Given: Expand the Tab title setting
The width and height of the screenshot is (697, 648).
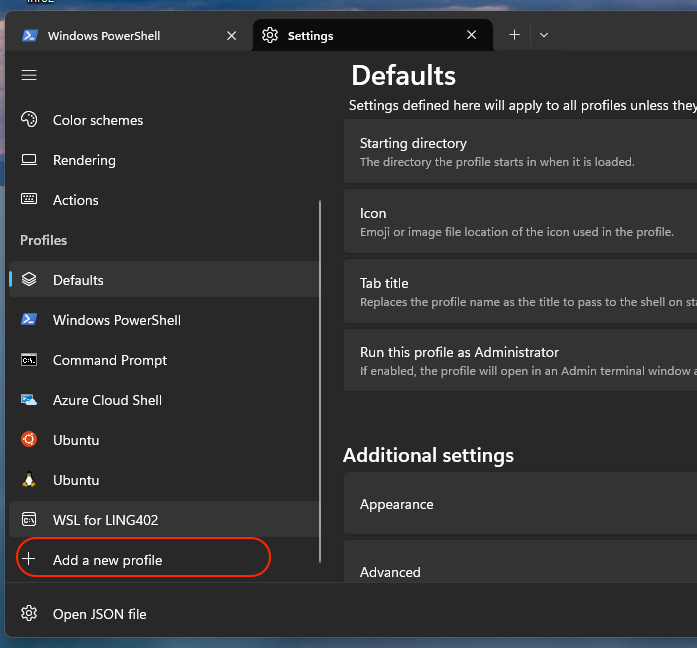Looking at the screenshot, I should pos(521,291).
